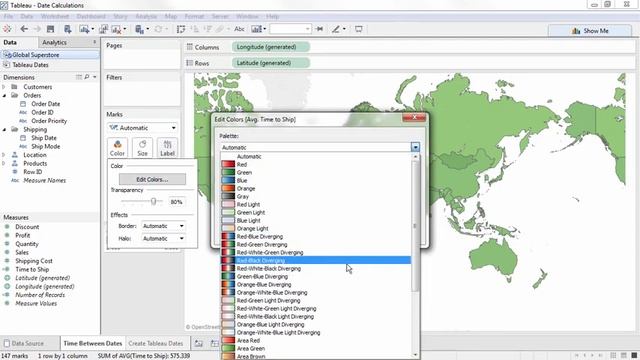Select the Order Date dimension
640x360 pixels.
coord(45,104)
